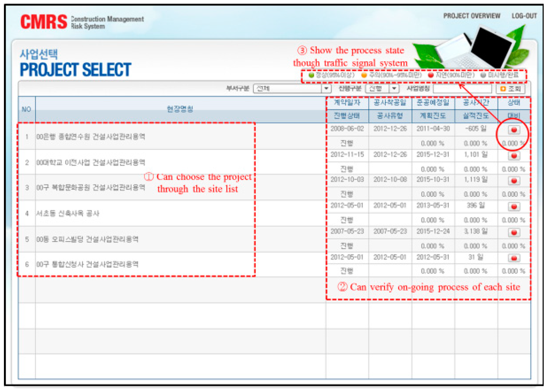Open the 진행구분 progress-status dropdown

pos(382,89)
